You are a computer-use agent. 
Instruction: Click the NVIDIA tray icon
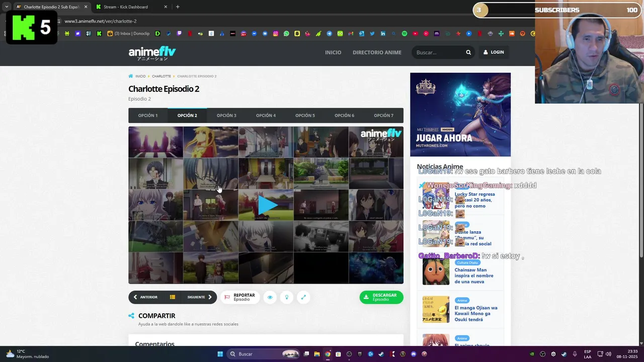tap(532, 354)
